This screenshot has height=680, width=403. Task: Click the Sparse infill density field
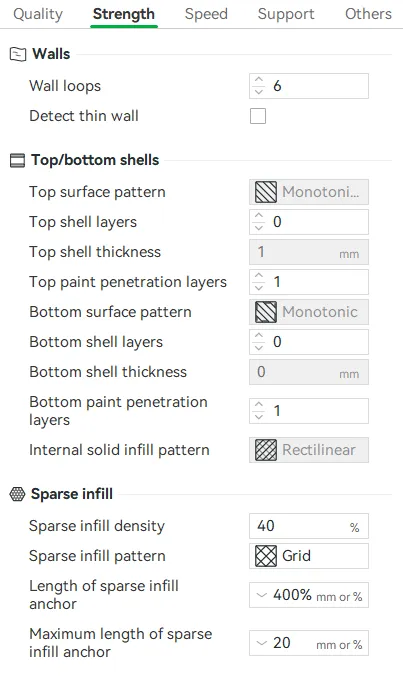click(x=309, y=526)
